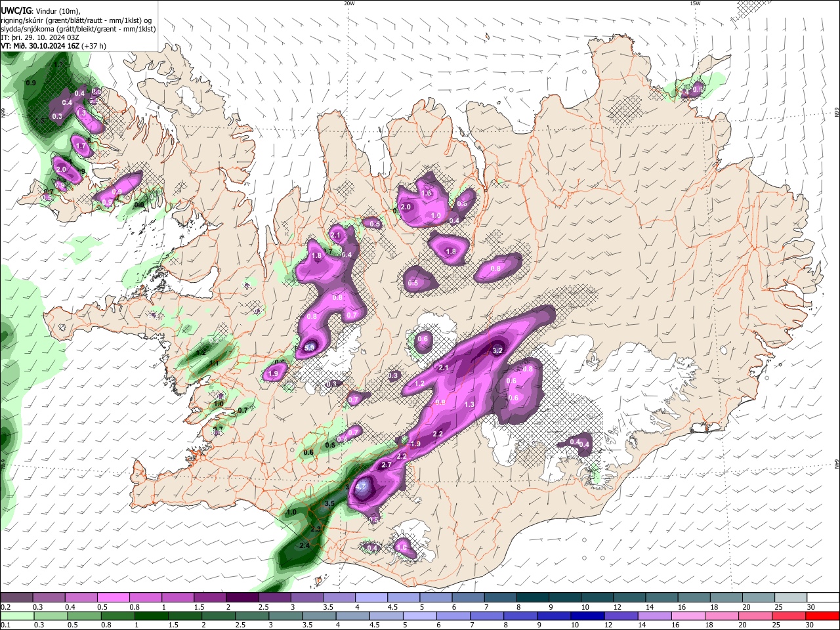
Task: Click the dark teal swatch labeled 8 in upper legend
Action: tap(533, 598)
